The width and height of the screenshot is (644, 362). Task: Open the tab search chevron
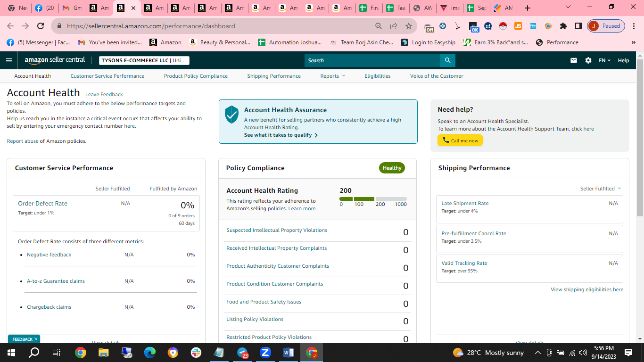[x=568, y=7]
